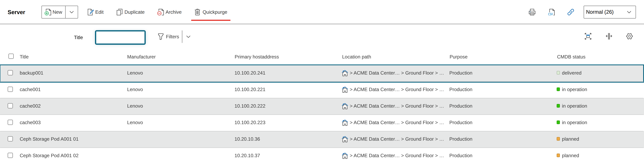The height and width of the screenshot is (162, 644).
Task: Sort by CMDB status column header
Action: (571, 57)
